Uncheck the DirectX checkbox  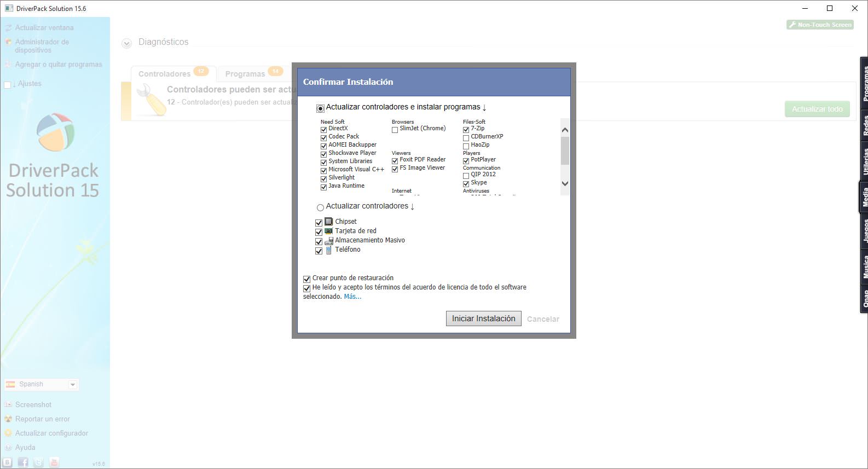(x=323, y=130)
